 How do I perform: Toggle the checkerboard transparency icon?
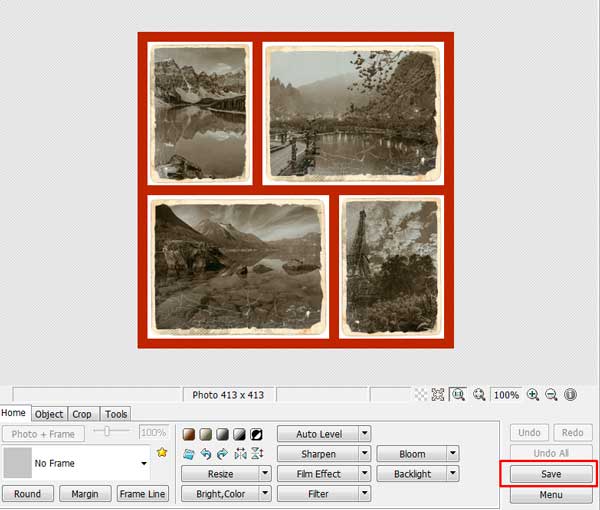421,394
